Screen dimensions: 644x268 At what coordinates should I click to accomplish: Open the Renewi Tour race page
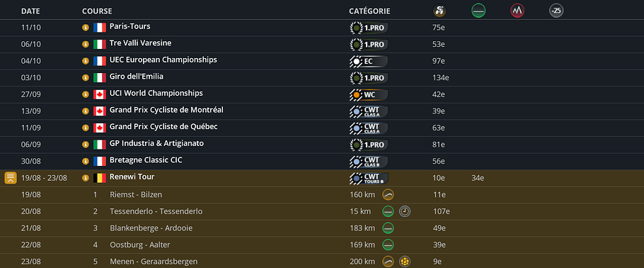(x=132, y=177)
